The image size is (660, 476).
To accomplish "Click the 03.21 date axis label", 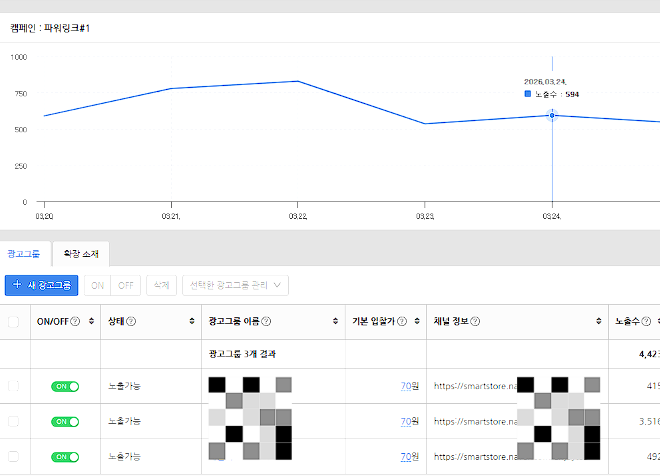I will [171, 216].
